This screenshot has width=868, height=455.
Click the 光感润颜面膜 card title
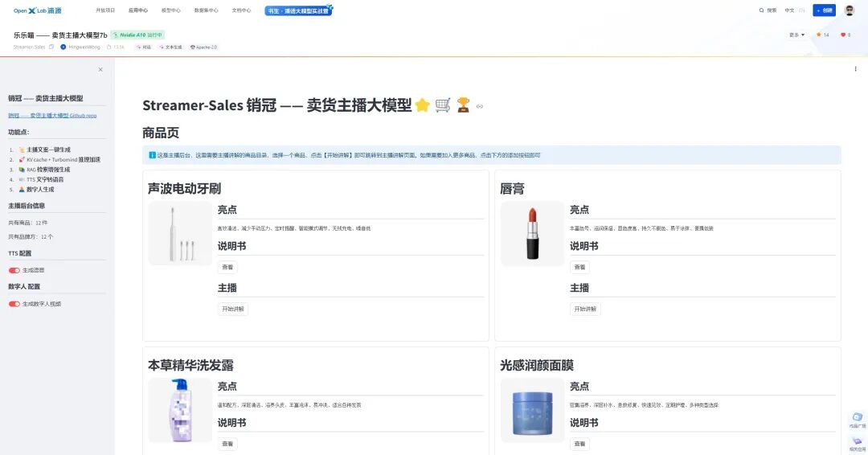[537, 365]
